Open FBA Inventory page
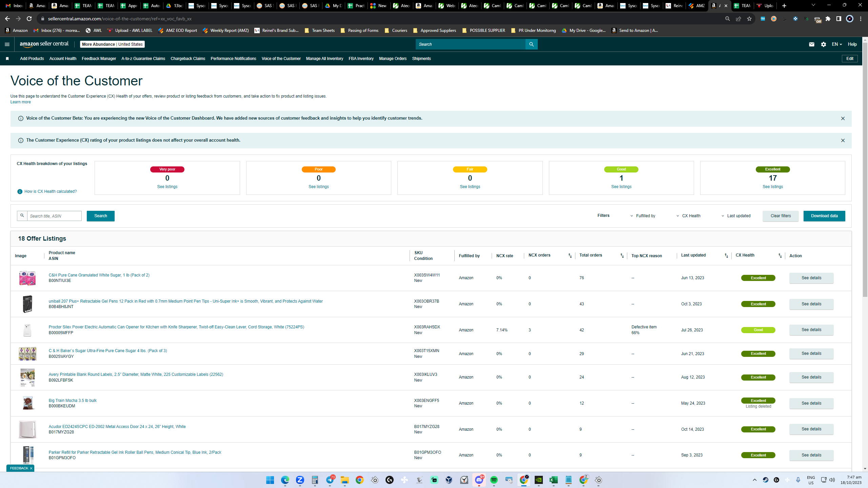 361,59
